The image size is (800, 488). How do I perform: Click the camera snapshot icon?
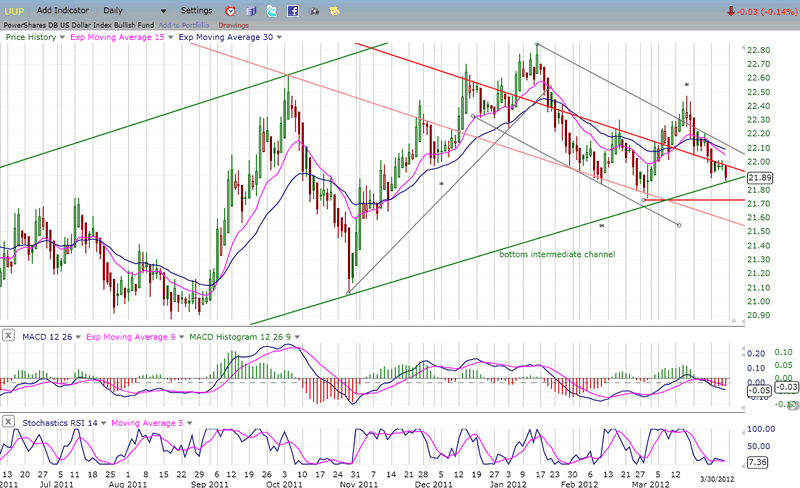(x=316, y=10)
